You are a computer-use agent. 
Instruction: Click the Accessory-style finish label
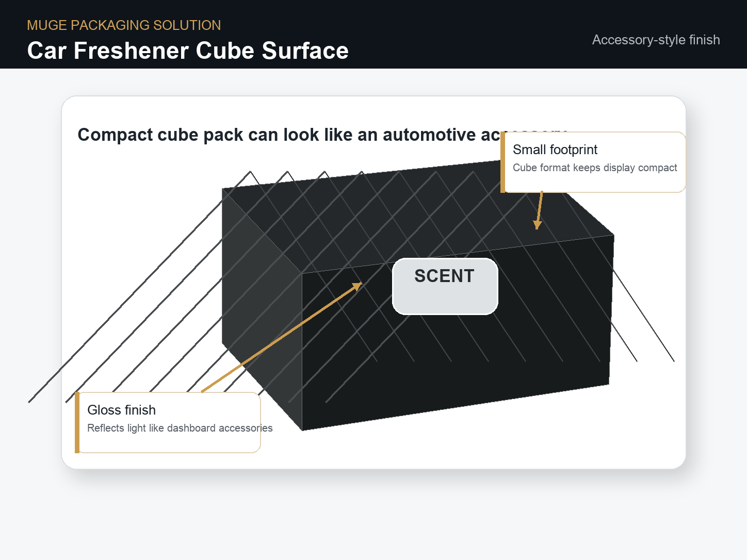pyautogui.click(x=656, y=40)
